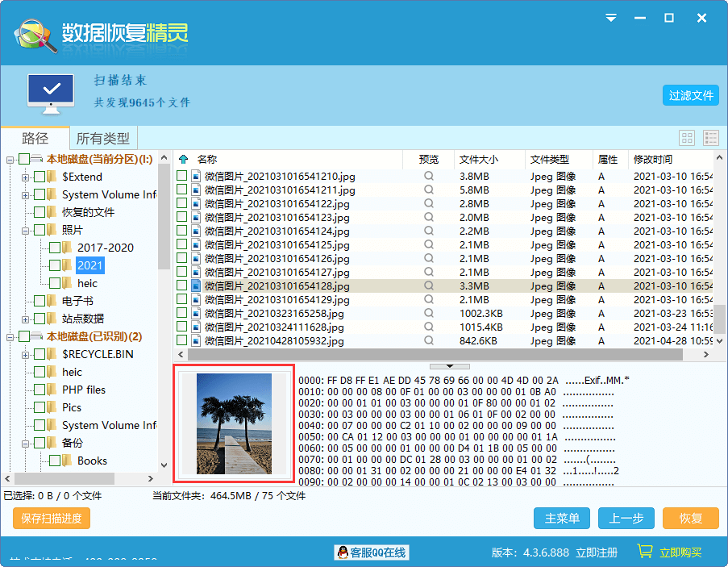Screen dimensions: 728x567
Task: Open the title bar dropdown menu icon
Action: [611, 18]
